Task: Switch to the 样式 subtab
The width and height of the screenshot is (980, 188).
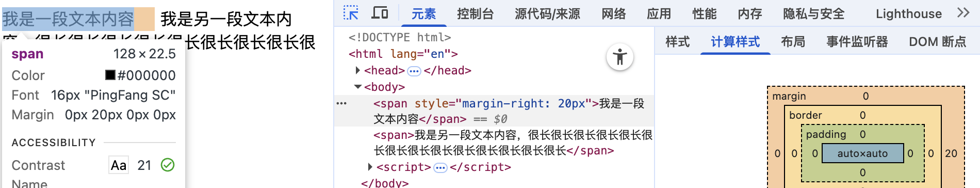Action: coord(677,42)
